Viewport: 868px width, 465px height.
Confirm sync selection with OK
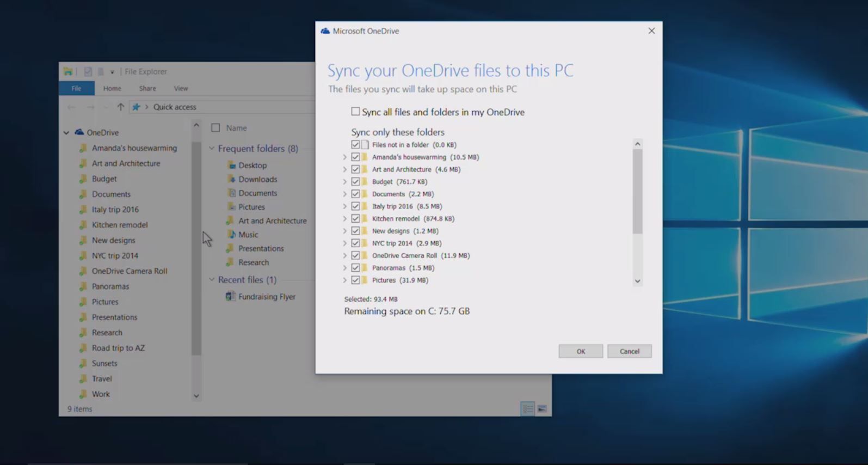pyautogui.click(x=581, y=351)
